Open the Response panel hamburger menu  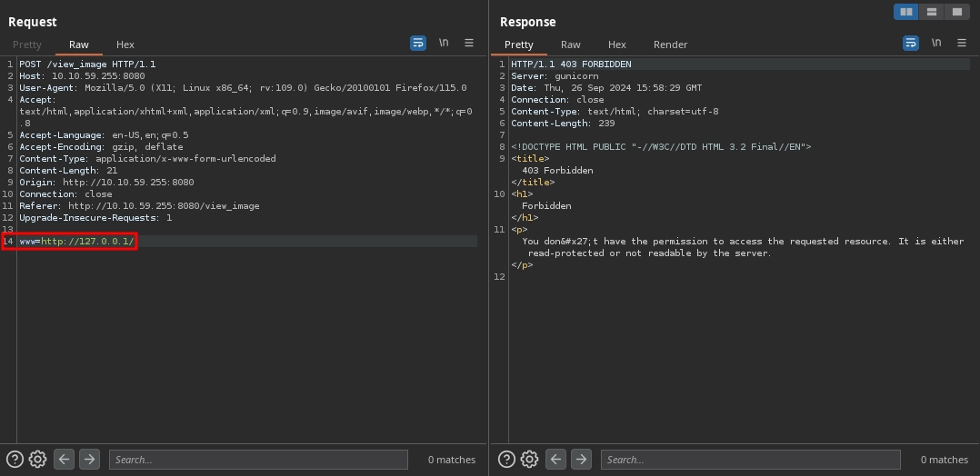click(x=961, y=43)
